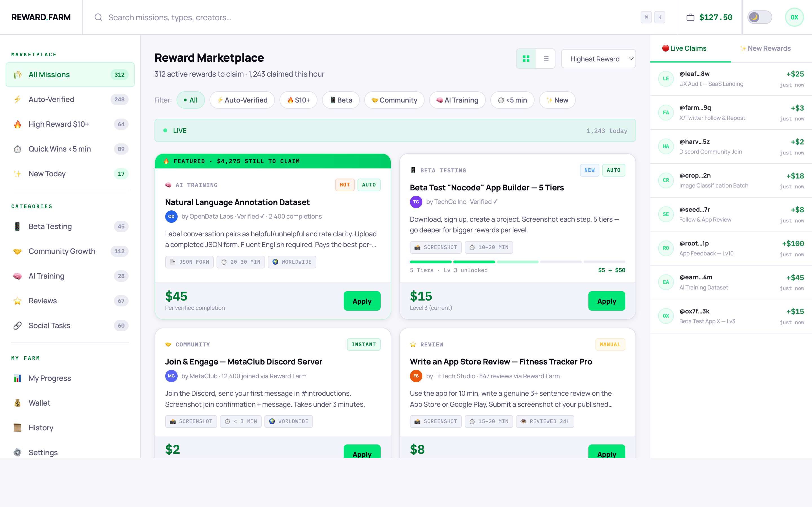Toggle the $10+ filter chip
This screenshot has width=812, height=507.
298,100
